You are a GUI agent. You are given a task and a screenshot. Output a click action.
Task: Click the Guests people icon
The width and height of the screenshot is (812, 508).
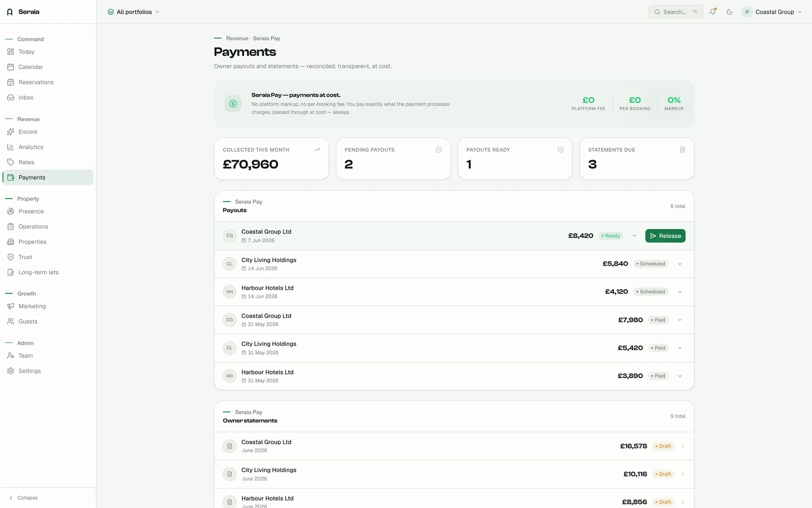click(x=11, y=322)
